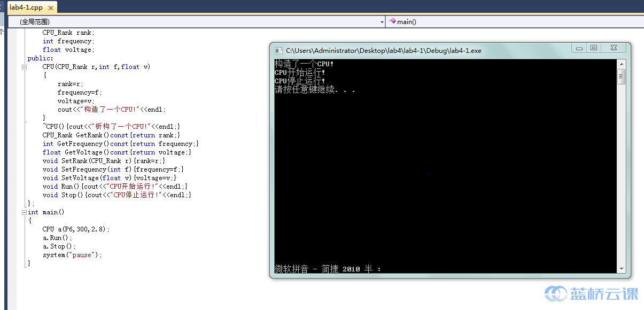
Task: Open the 全局范围 scope dropdown
Action: coord(196,22)
